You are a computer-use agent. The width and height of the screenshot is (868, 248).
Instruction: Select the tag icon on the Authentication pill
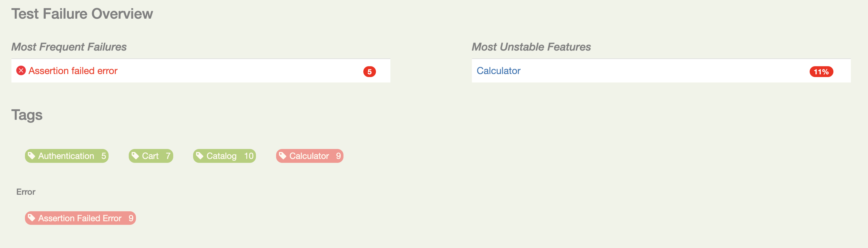point(32,156)
